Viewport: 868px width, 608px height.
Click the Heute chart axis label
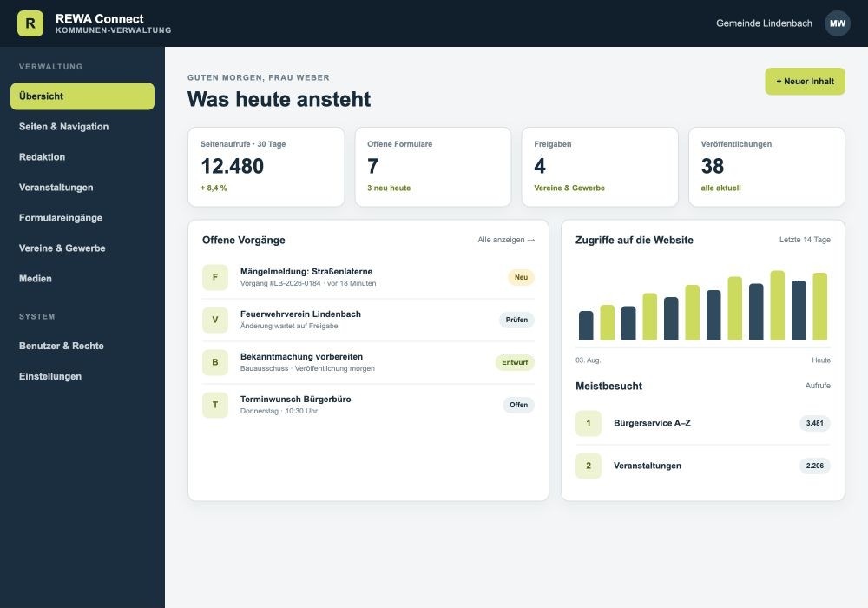coord(821,360)
